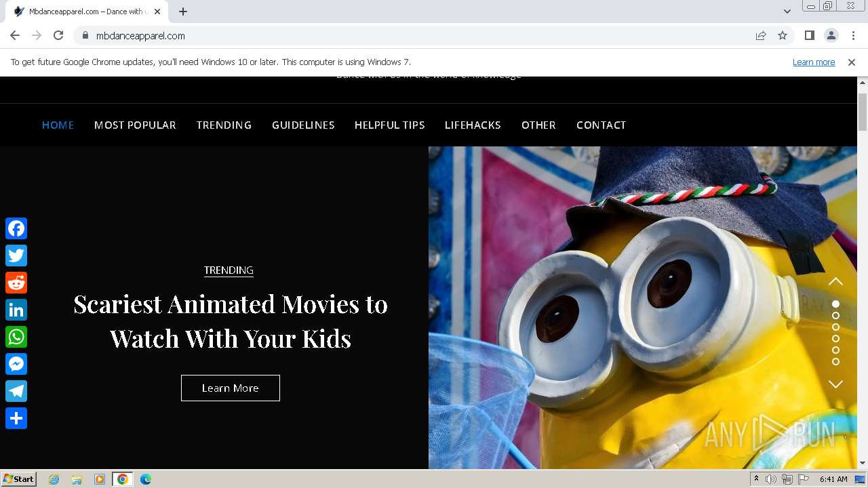Open more sharing options plus icon
Screen dimensions: 868x488
16,418
